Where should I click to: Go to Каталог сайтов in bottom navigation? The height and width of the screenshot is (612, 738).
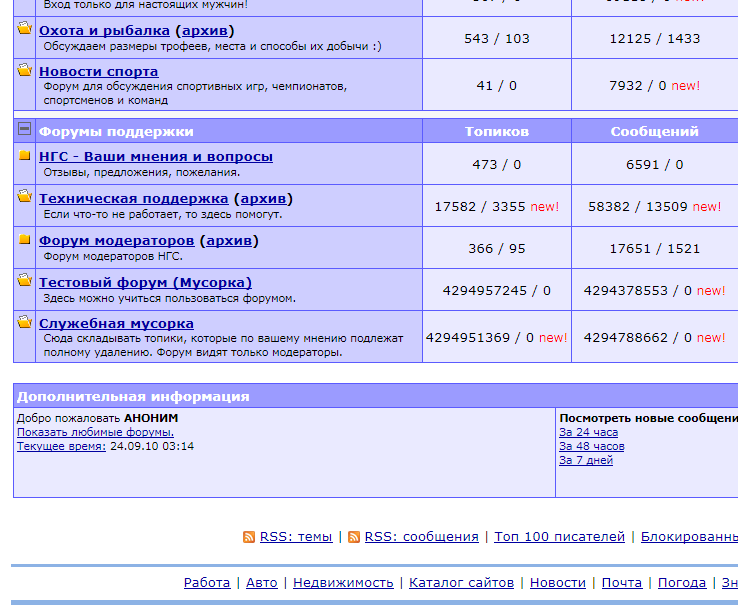point(461,583)
